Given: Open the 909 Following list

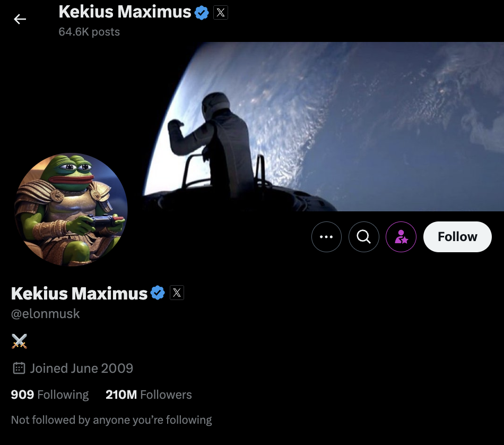Looking at the screenshot, I should coord(50,395).
